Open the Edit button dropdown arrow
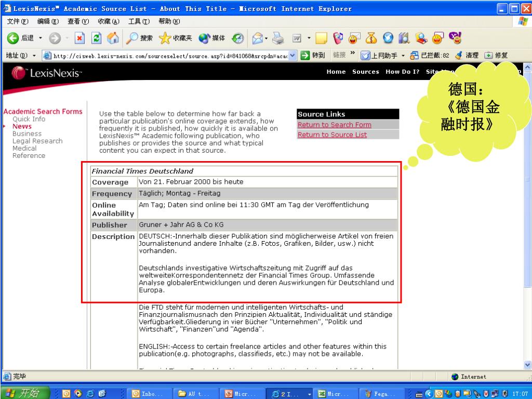The width and height of the screenshot is (532, 399). [x=309, y=38]
